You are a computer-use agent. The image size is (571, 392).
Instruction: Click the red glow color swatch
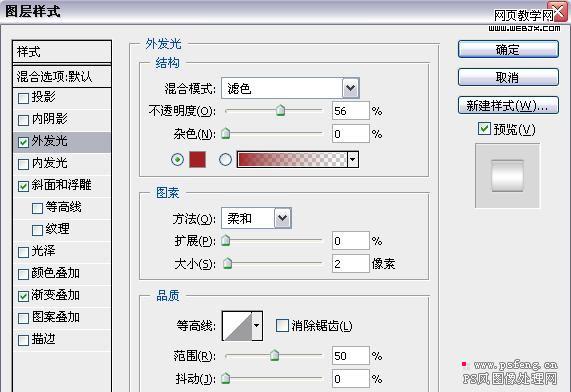tap(197, 160)
